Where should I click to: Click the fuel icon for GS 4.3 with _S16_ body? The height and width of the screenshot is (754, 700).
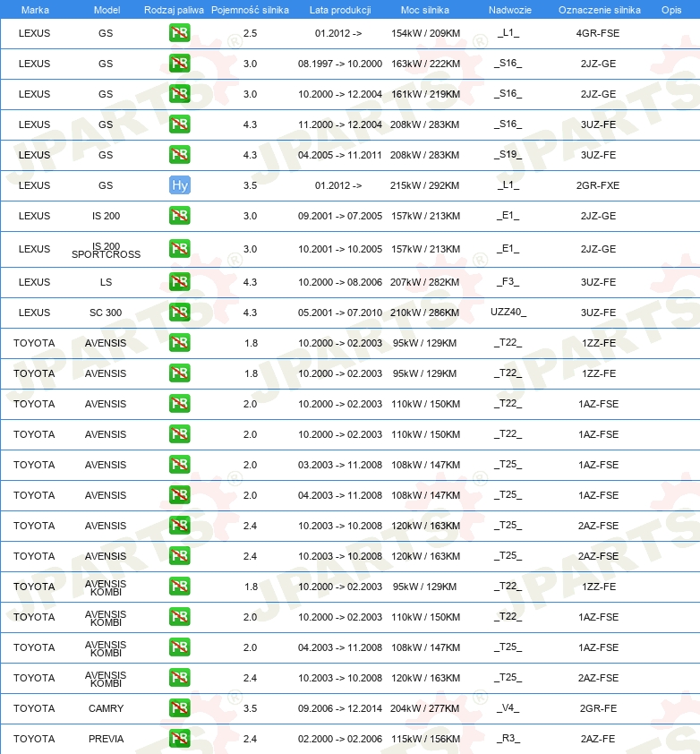(179, 124)
